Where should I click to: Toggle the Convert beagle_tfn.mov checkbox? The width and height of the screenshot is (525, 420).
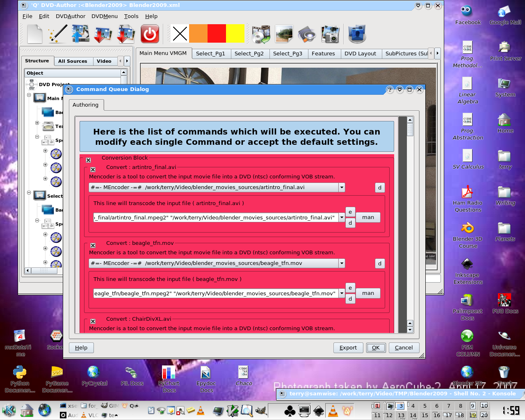pyautogui.click(x=93, y=245)
